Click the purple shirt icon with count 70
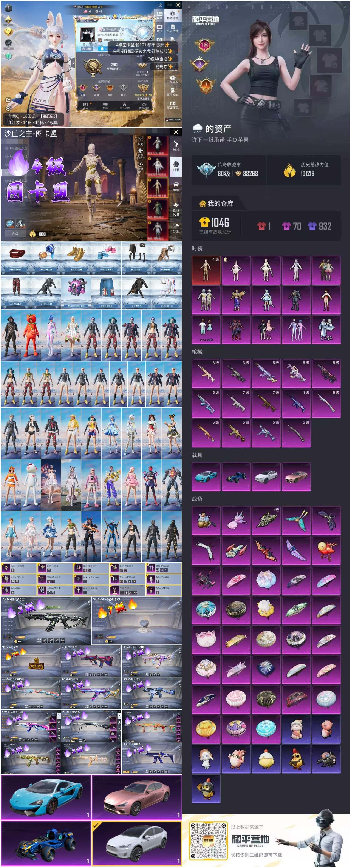 tap(286, 226)
